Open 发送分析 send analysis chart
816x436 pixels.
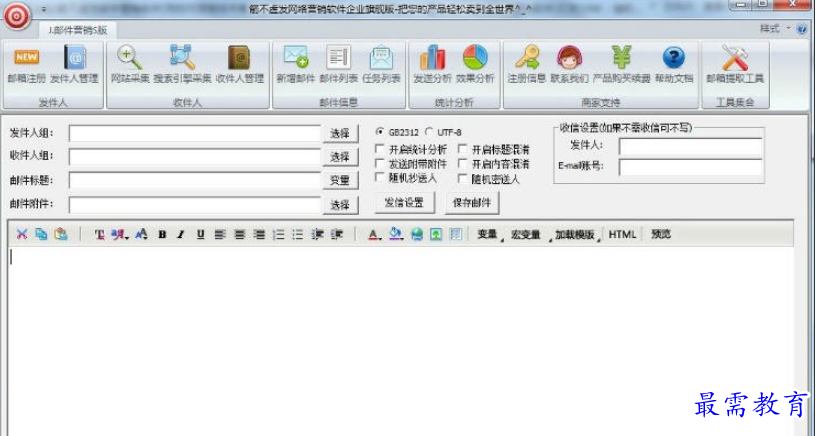click(x=432, y=65)
